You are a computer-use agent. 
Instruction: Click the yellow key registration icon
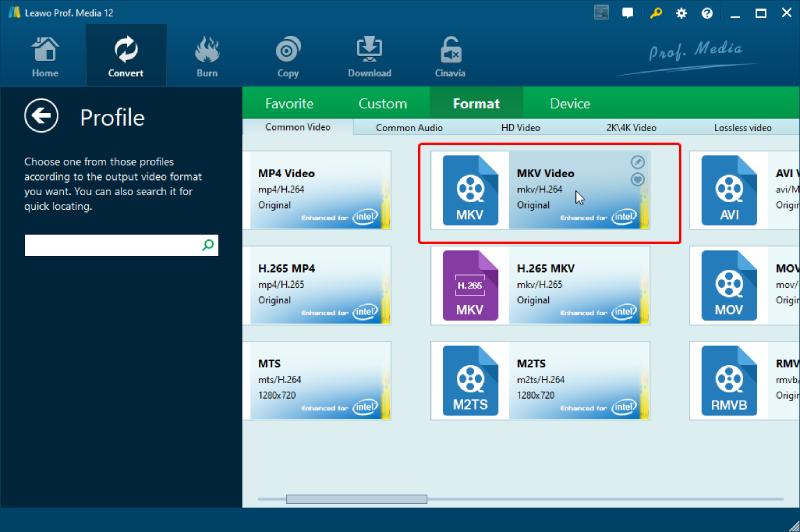click(656, 13)
